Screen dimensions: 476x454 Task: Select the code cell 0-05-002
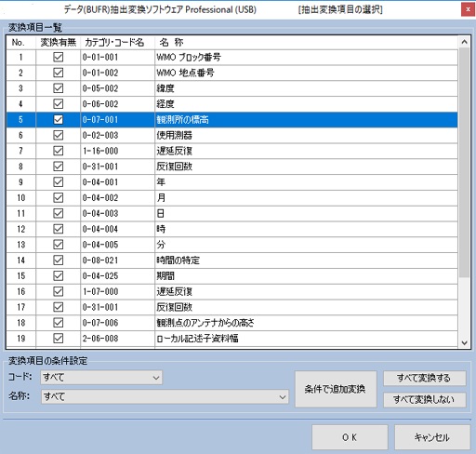(x=117, y=88)
